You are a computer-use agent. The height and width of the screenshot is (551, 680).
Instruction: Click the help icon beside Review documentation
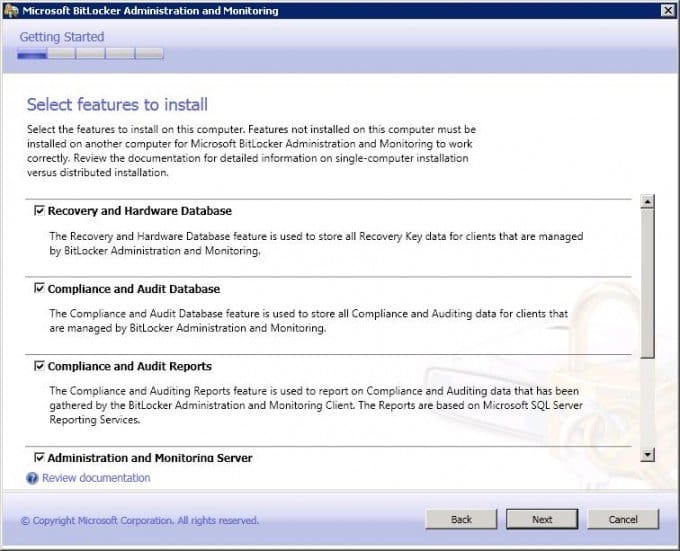[x=32, y=478]
